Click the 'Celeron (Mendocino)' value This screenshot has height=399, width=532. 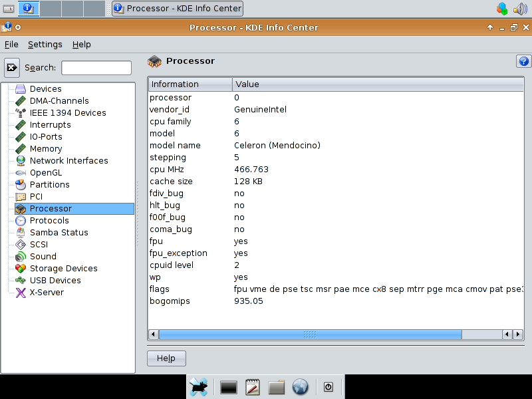tap(277, 146)
